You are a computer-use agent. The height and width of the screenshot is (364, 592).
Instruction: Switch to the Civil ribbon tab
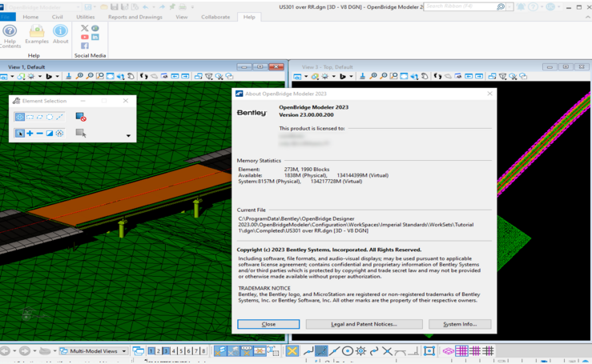coord(58,17)
